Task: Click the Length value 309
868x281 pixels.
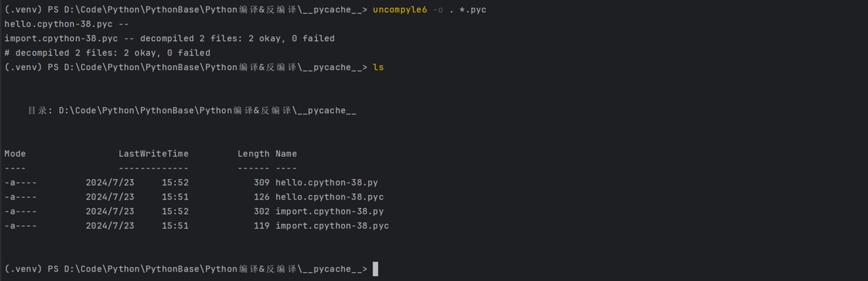Action: 262,183
